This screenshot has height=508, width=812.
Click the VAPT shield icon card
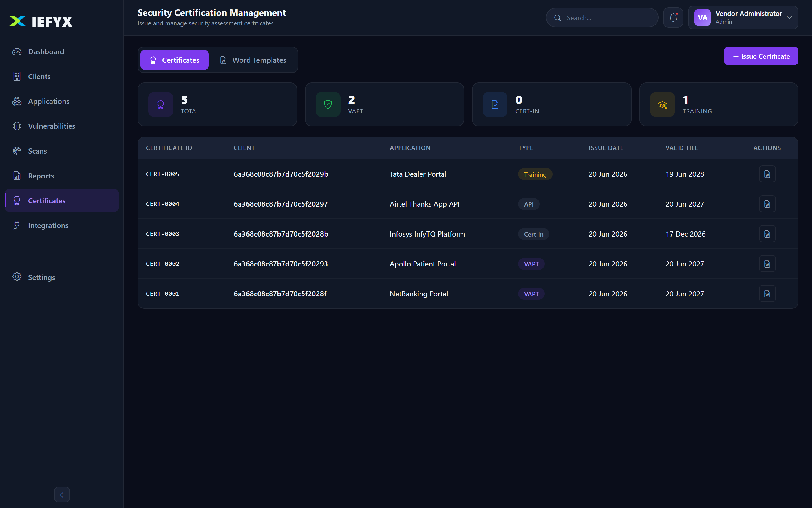(328, 104)
